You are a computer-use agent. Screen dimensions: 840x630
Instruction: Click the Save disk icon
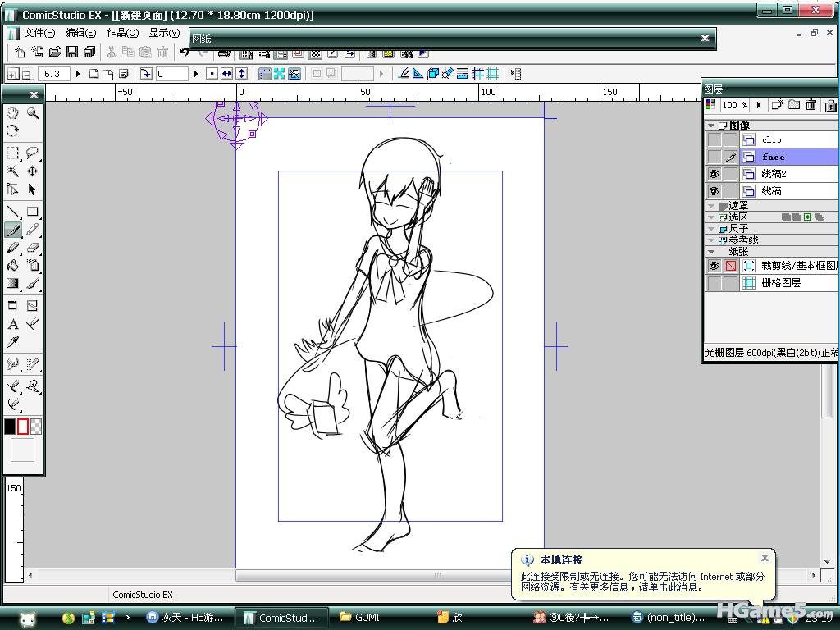pyautogui.click(x=72, y=52)
